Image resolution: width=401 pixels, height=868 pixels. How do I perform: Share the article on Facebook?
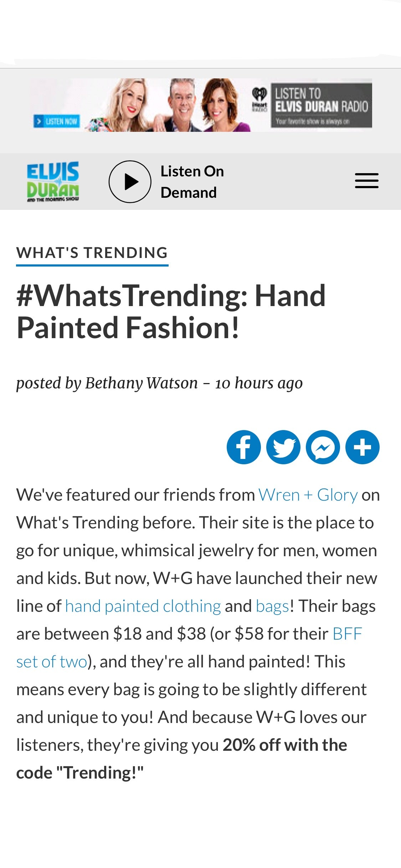pyautogui.click(x=244, y=447)
